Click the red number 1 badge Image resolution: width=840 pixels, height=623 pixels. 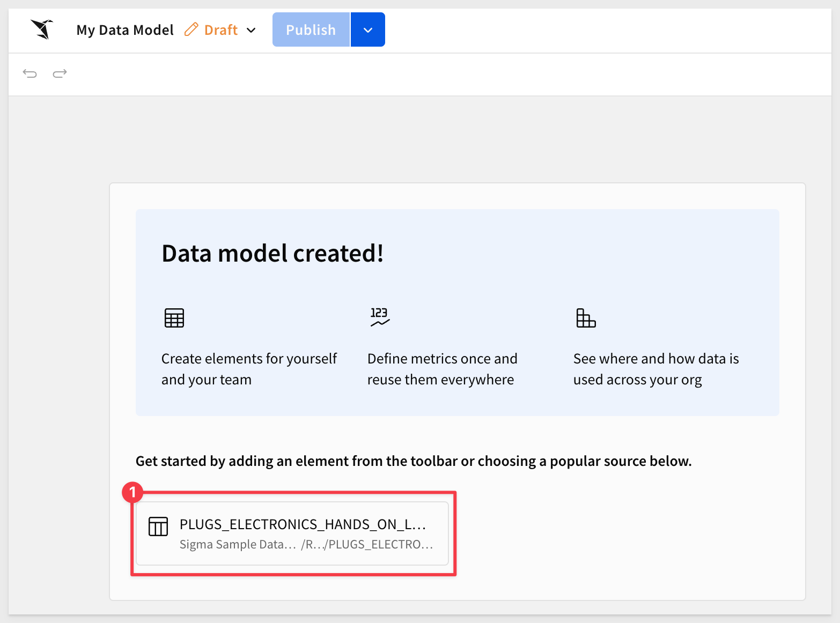(132, 492)
